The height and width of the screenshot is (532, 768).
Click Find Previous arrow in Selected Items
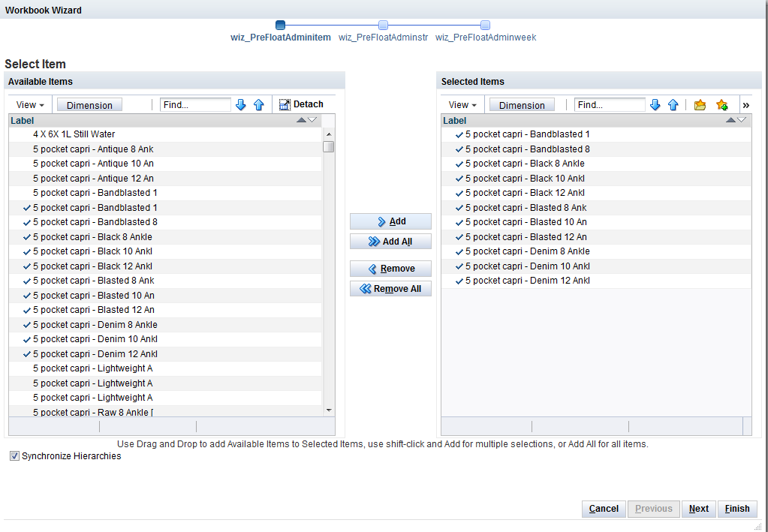[673, 105]
